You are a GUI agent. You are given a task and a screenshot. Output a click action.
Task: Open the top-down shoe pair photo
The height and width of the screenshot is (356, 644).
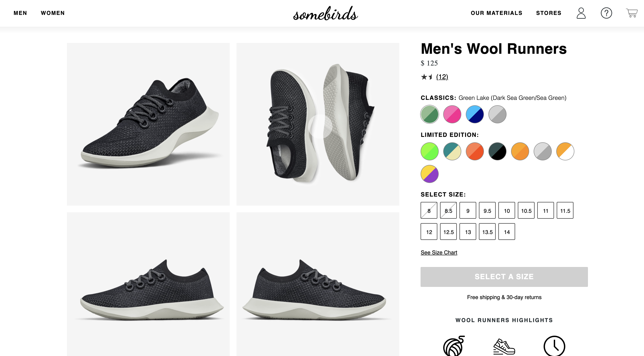tap(318, 124)
